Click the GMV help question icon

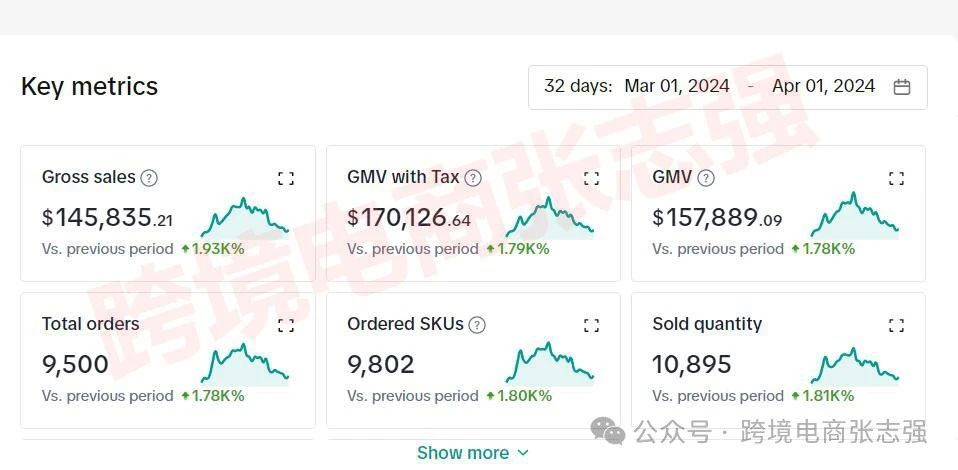coord(706,178)
